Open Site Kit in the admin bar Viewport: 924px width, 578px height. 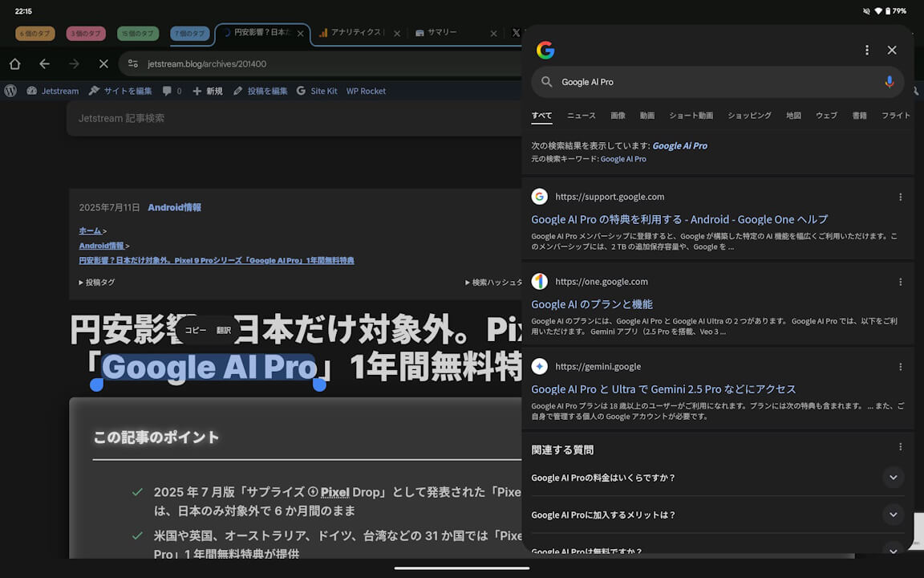point(317,91)
